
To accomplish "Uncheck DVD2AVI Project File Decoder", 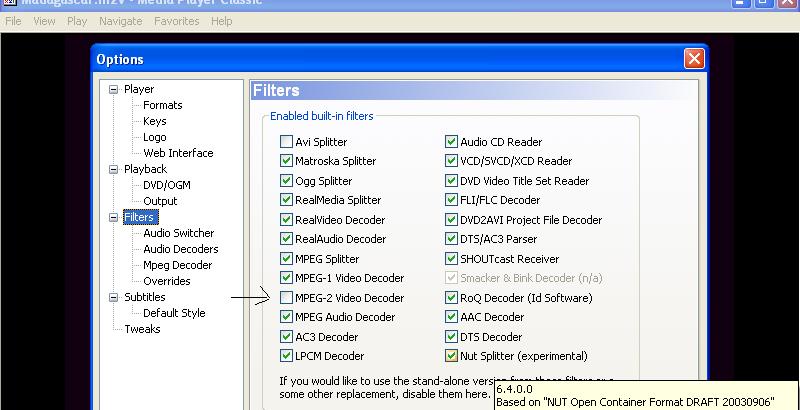I will 451,220.
